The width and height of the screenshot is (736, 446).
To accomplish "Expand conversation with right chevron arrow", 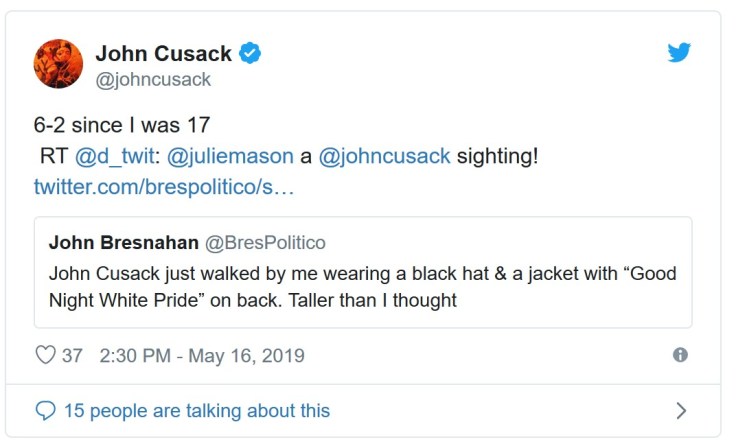I will pos(681,410).
